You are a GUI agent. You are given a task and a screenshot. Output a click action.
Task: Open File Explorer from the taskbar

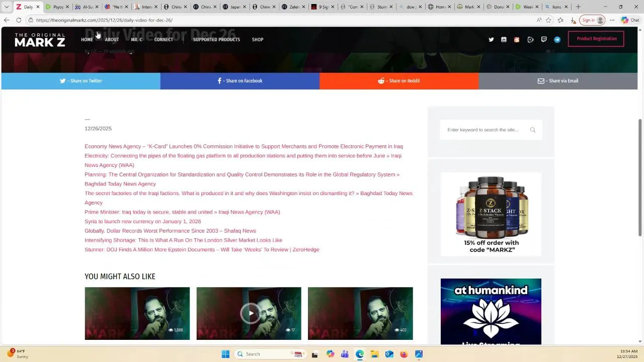coord(374,354)
